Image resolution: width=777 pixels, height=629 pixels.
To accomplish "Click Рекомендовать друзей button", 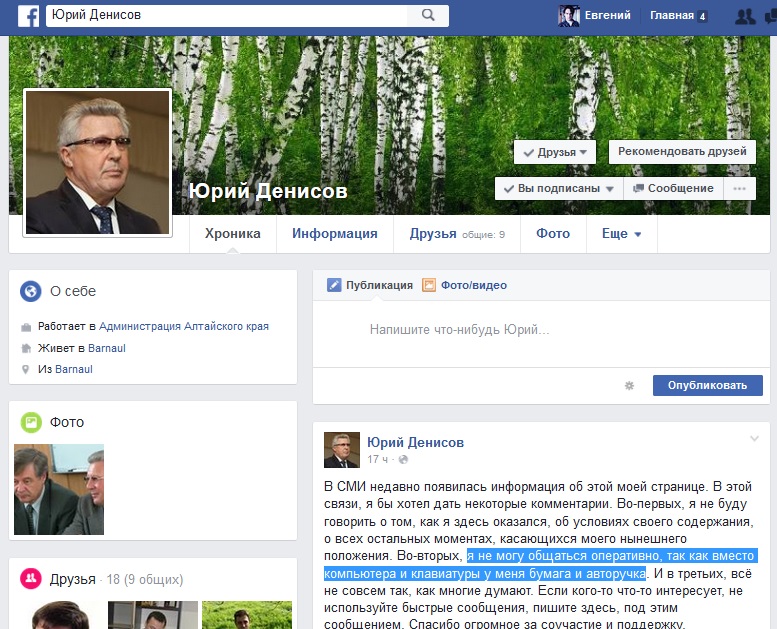I will 682,152.
